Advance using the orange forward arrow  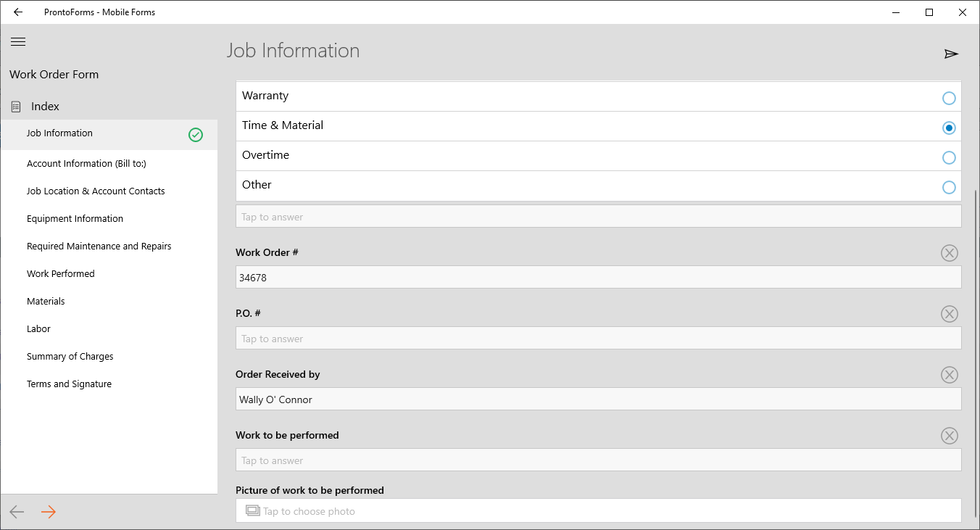tap(48, 512)
